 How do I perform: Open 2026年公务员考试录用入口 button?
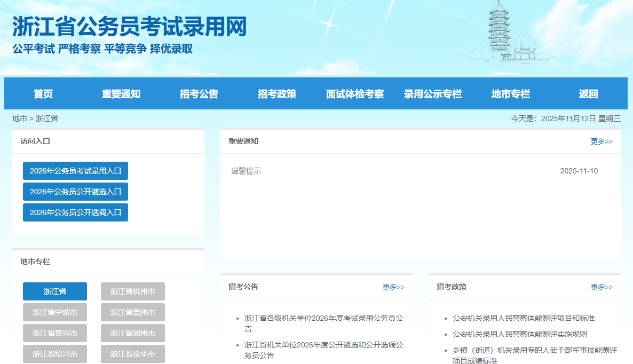[75, 171]
